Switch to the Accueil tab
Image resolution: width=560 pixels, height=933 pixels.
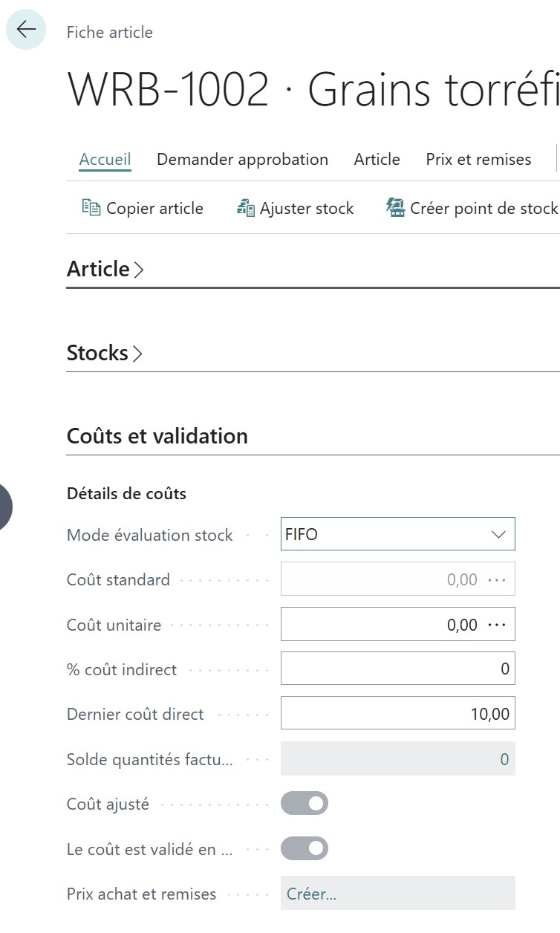(x=105, y=160)
